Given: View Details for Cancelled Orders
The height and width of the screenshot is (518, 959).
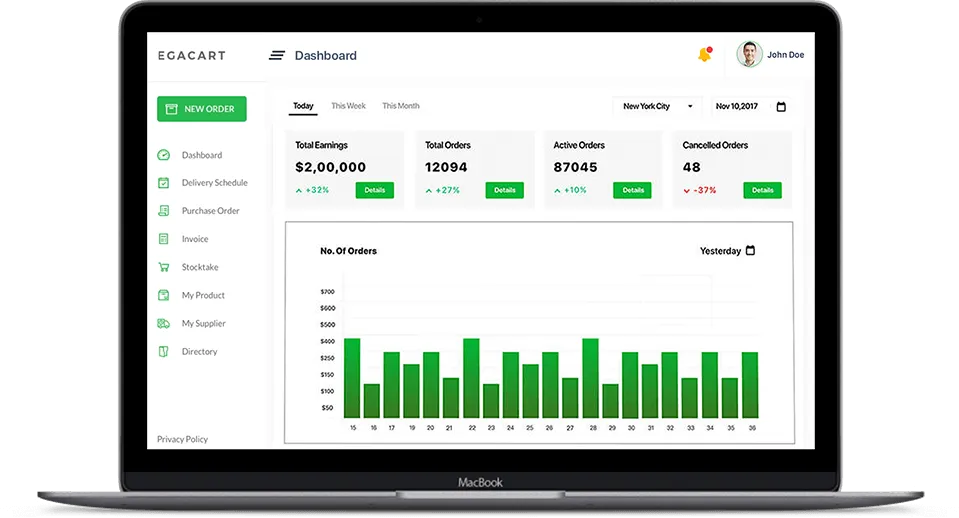Looking at the screenshot, I should click(x=762, y=190).
